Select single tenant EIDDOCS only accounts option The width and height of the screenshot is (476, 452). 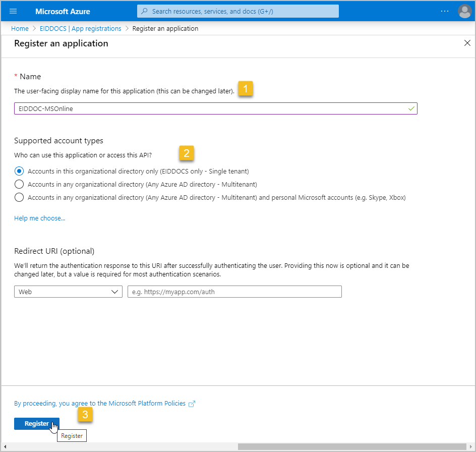(x=19, y=171)
